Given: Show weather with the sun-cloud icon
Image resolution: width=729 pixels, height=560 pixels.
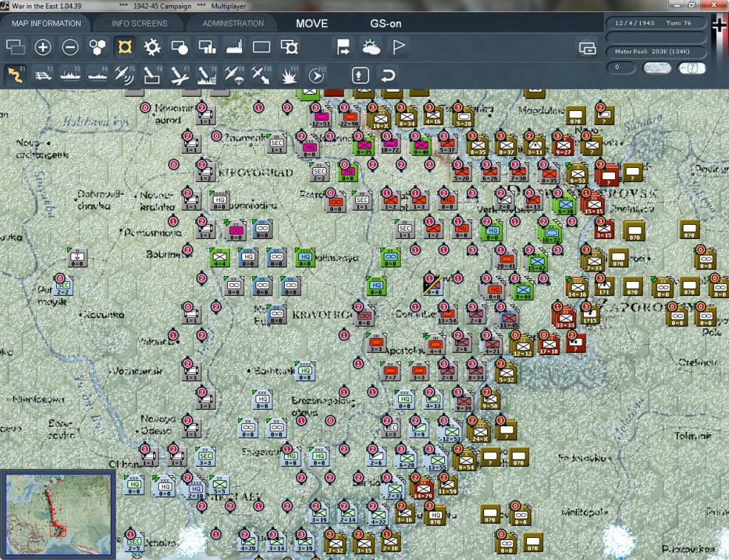Looking at the screenshot, I should pyautogui.click(x=371, y=47).
